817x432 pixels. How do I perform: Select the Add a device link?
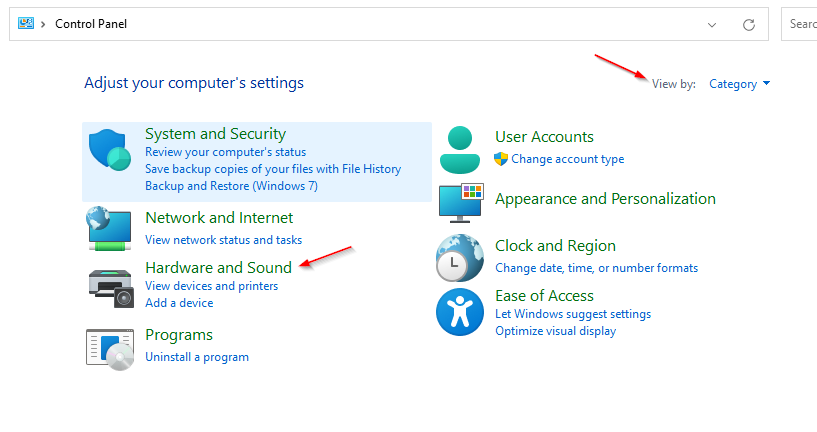[179, 303]
